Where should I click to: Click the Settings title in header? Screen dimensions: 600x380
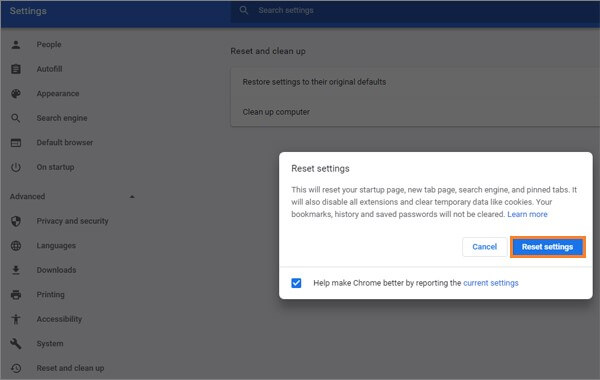pos(28,11)
